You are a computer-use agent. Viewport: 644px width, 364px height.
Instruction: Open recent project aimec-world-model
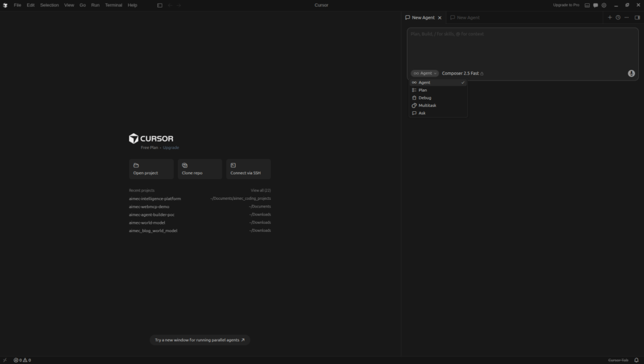point(200,223)
